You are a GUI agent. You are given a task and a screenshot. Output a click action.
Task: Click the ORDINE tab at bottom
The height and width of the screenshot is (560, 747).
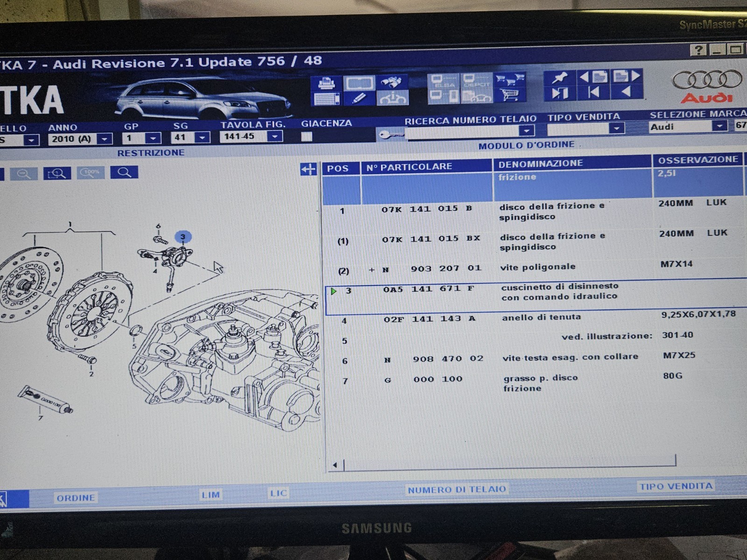76,498
